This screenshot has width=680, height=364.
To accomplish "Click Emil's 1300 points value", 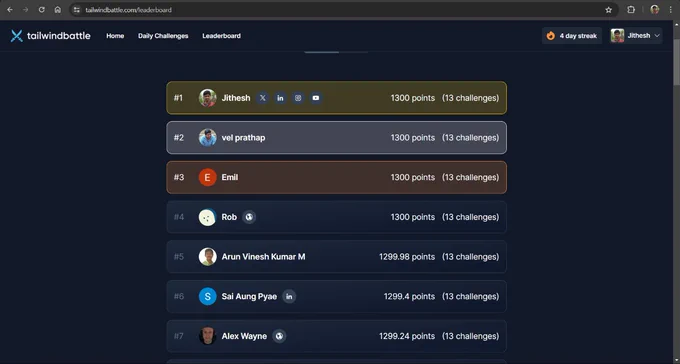I will tap(412, 177).
